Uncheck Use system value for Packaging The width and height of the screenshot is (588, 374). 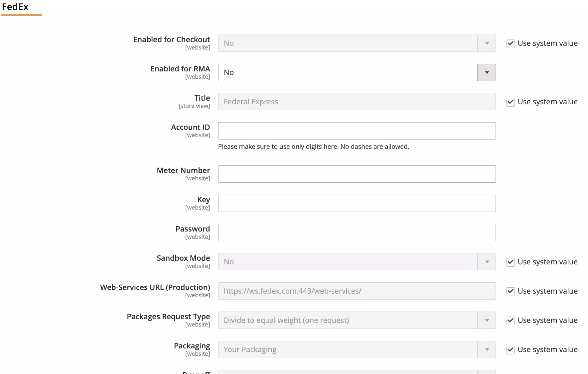511,350
